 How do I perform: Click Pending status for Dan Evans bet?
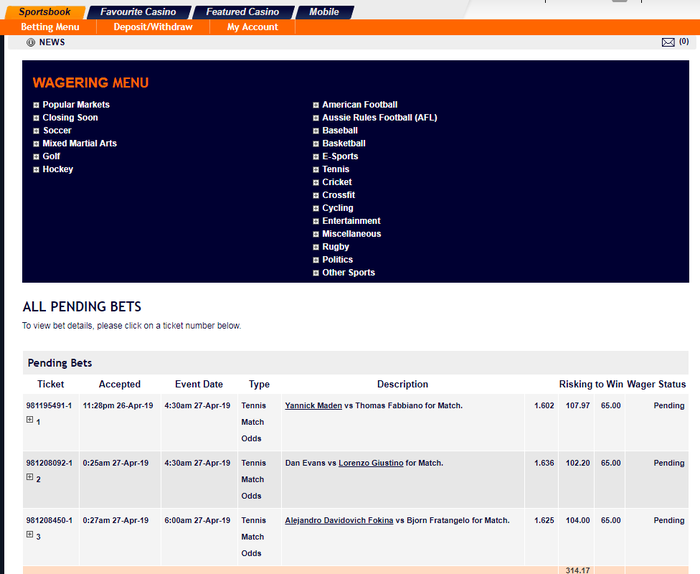[x=669, y=463]
